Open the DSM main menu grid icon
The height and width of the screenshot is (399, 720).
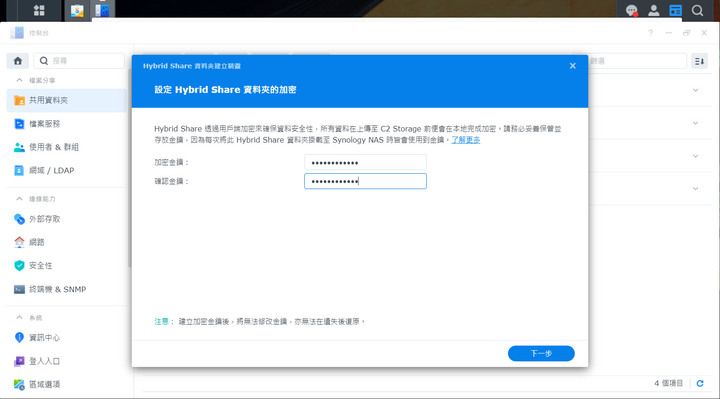pyautogui.click(x=39, y=11)
